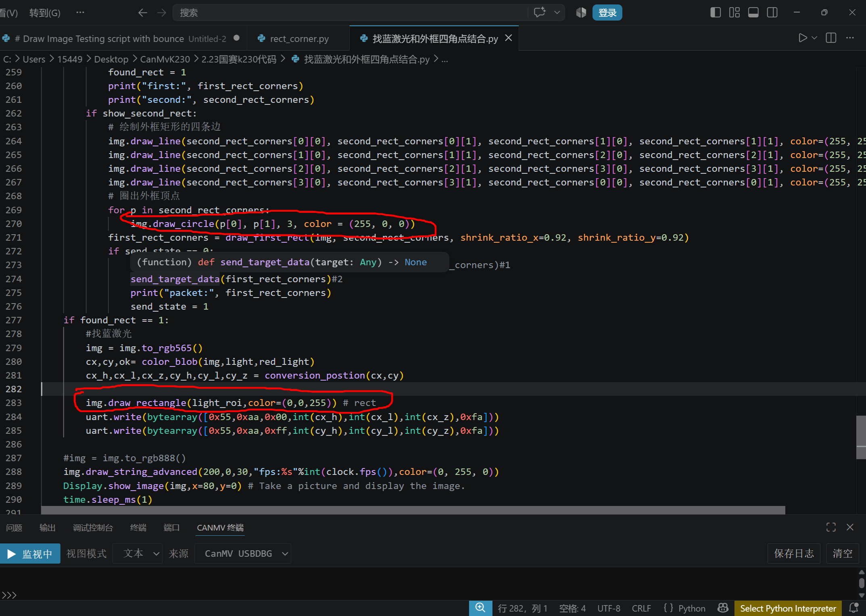
Task: Open editor more actions ellipsis
Action: point(850,38)
